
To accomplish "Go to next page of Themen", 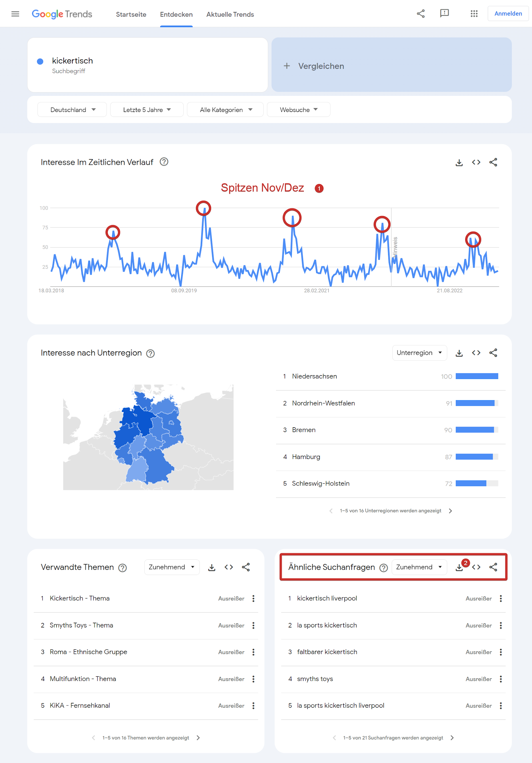I will 198,737.
